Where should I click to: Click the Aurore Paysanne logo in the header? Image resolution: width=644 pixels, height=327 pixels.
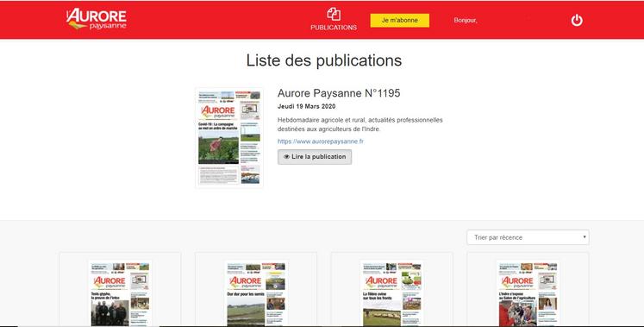(96, 19)
